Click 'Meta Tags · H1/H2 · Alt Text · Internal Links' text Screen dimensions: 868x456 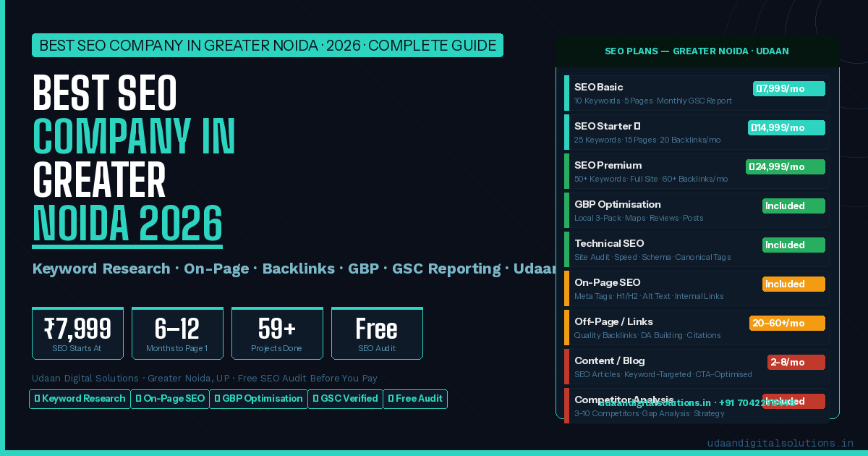click(649, 296)
